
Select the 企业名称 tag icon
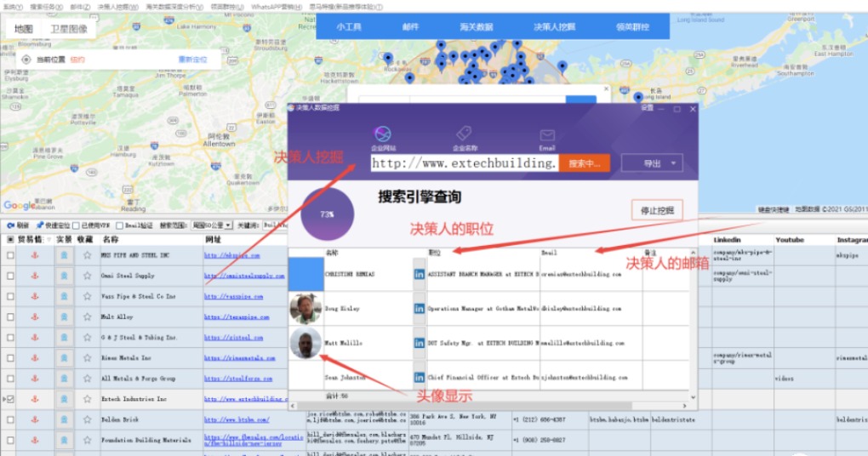pos(464,134)
